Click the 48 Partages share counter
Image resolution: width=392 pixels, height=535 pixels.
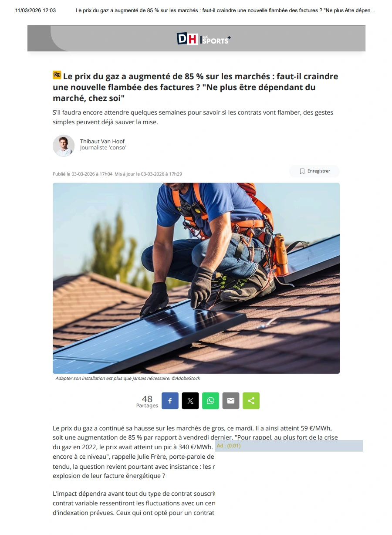point(147,401)
